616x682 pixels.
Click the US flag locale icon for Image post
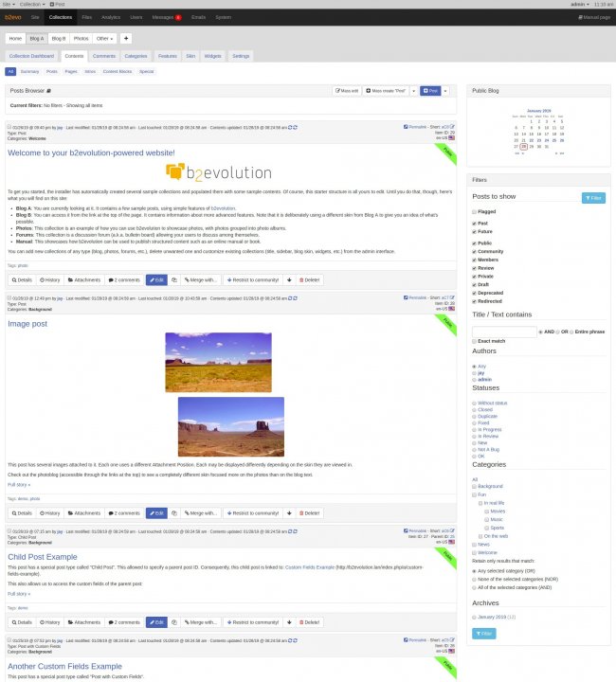click(451, 309)
